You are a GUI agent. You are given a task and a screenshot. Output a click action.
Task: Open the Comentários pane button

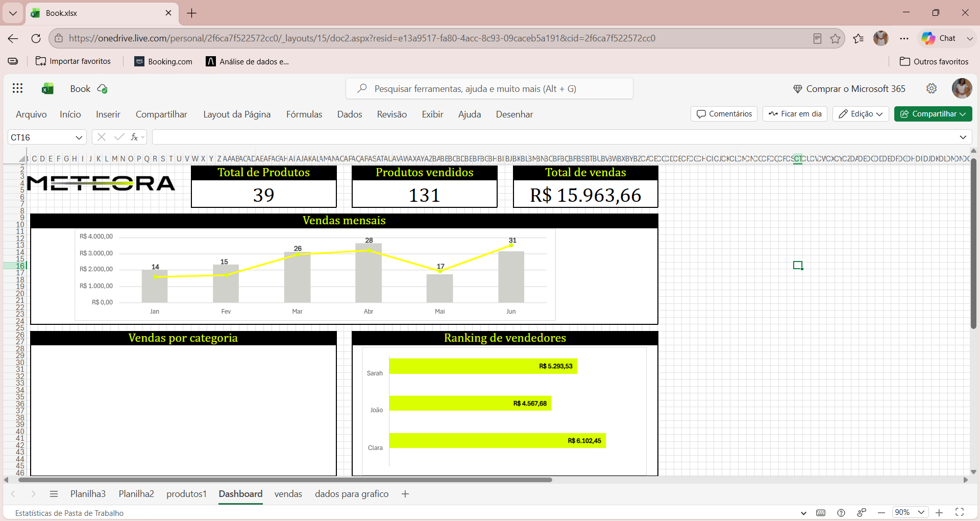tap(724, 114)
